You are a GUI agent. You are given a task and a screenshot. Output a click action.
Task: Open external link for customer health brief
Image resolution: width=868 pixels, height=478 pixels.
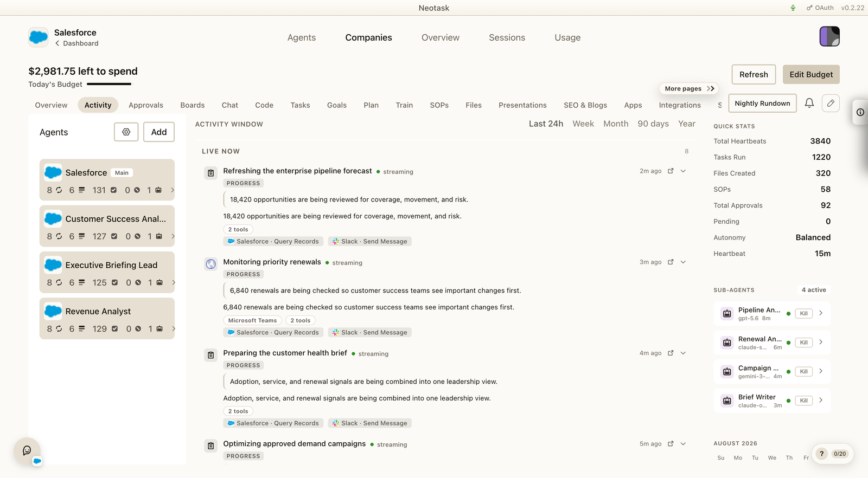[671, 353]
